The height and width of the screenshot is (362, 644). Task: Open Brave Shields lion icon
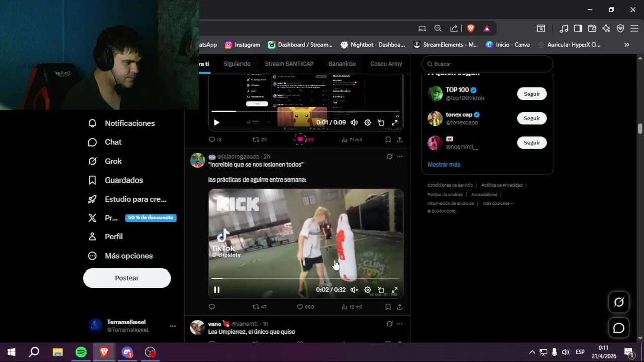471,28
